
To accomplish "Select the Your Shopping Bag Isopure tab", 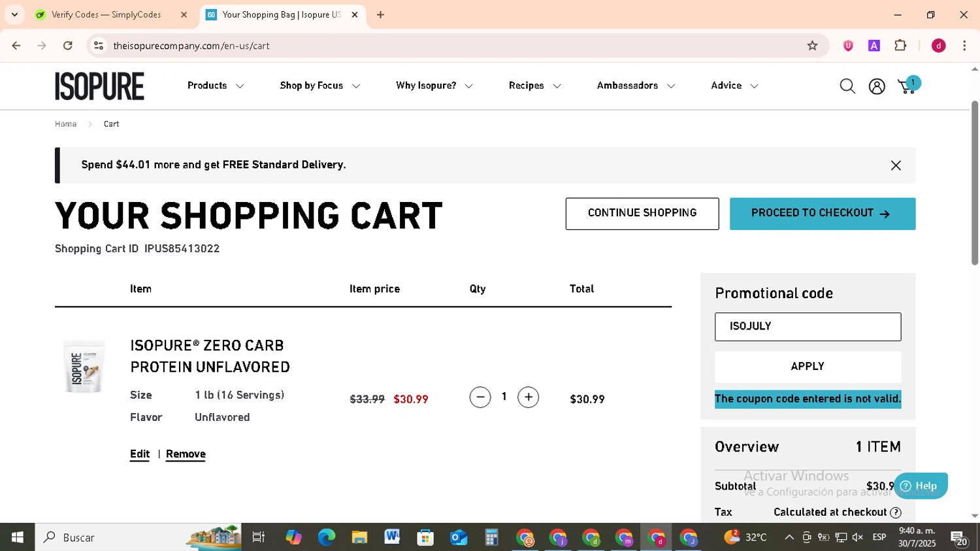I will (x=282, y=14).
